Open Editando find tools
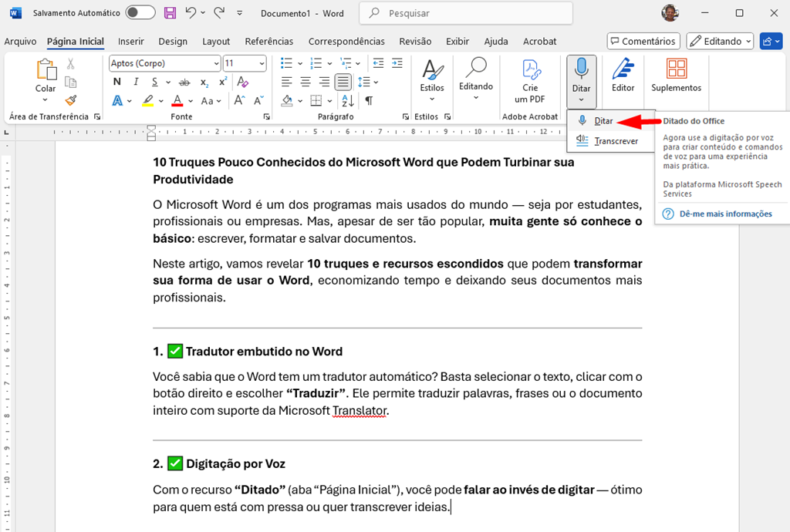The image size is (790, 532). [x=475, y=79]
